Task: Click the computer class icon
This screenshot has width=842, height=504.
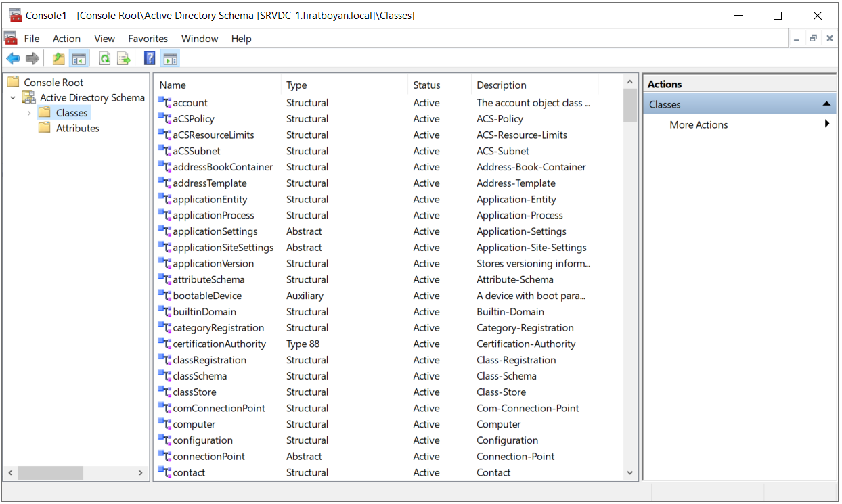Action: (164, 424)
